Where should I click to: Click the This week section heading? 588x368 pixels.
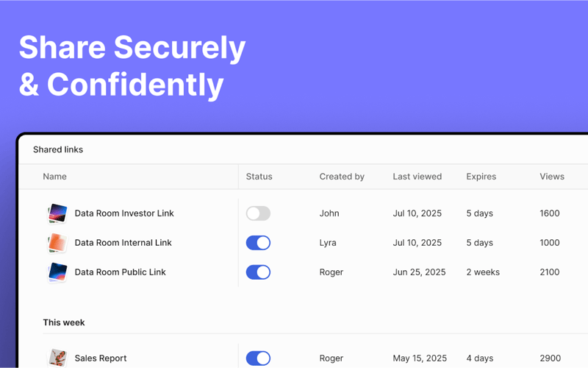pos(64,322)
